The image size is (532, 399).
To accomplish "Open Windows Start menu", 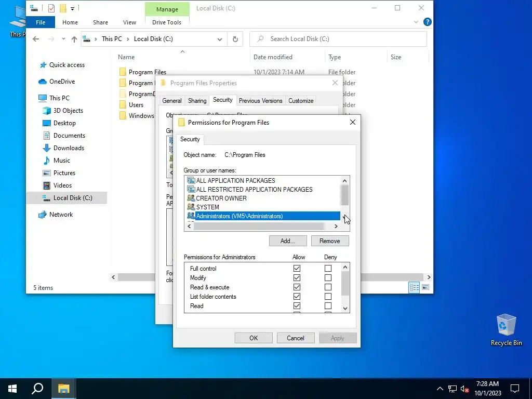I will point(12,389).
